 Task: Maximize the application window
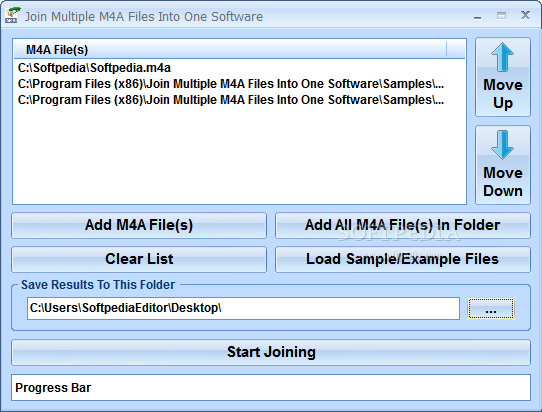[501, 16]
